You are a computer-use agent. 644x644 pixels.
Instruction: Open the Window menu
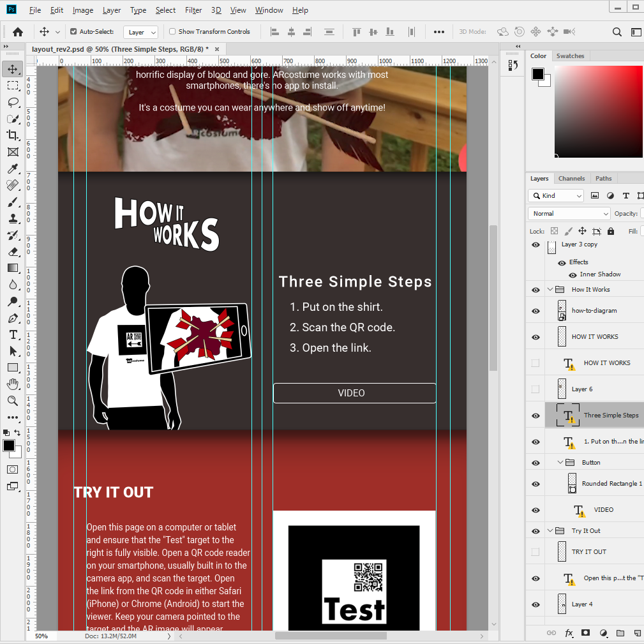269,10
